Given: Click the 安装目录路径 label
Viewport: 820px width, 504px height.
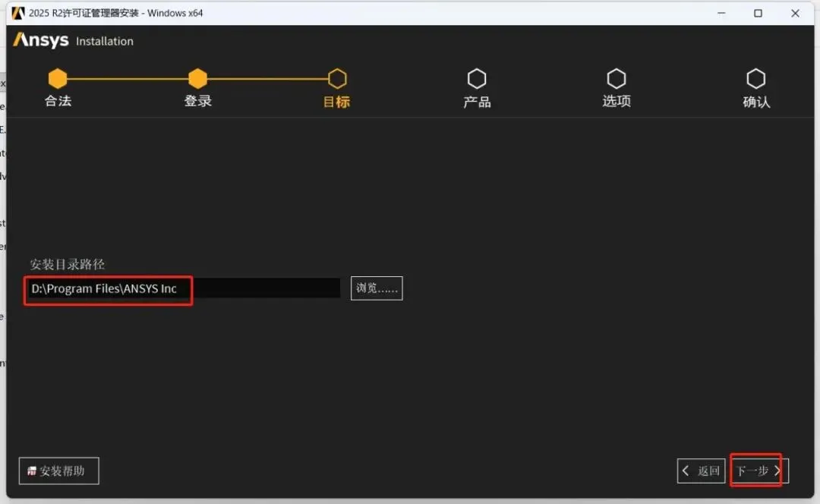Looking at the screenshot, I should (67, 264).
